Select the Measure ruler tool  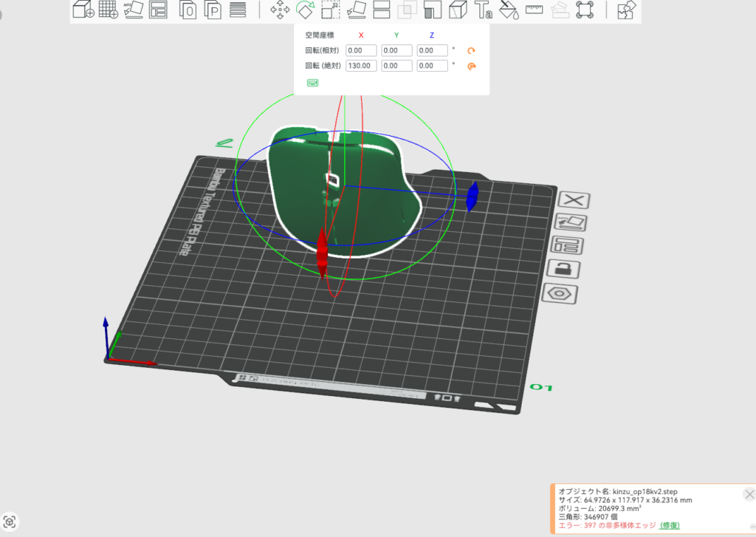[x=534, y=10]
